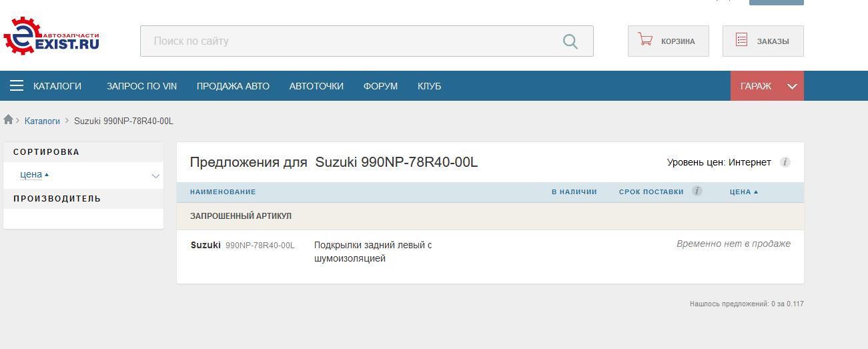Expand the Гараж dropdown arrow
Viewport: 868px width, 349px height.
(x=792, y=87)
